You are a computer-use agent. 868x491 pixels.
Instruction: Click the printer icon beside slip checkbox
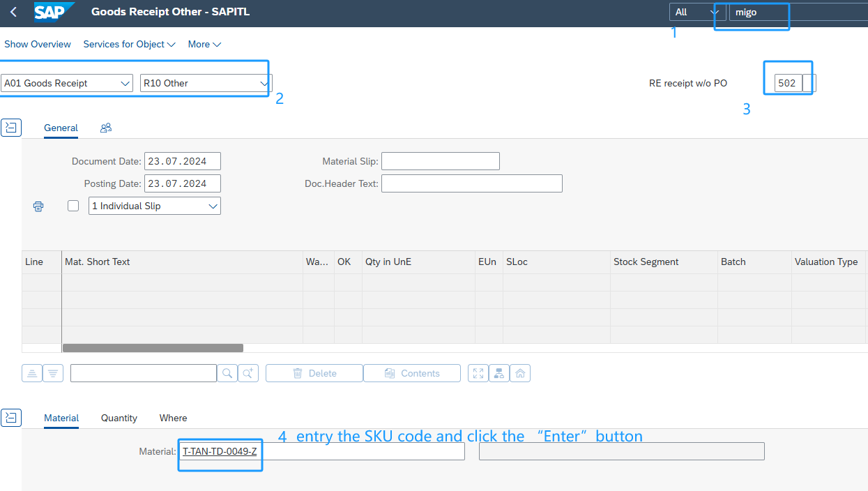[x=38, y=206]
